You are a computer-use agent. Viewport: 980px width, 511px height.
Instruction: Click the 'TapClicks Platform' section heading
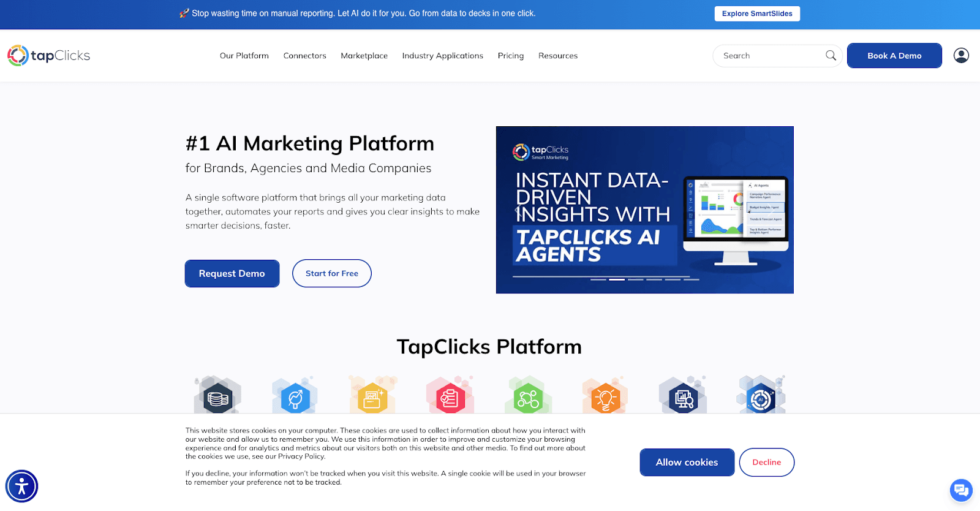tap(489, 347)
